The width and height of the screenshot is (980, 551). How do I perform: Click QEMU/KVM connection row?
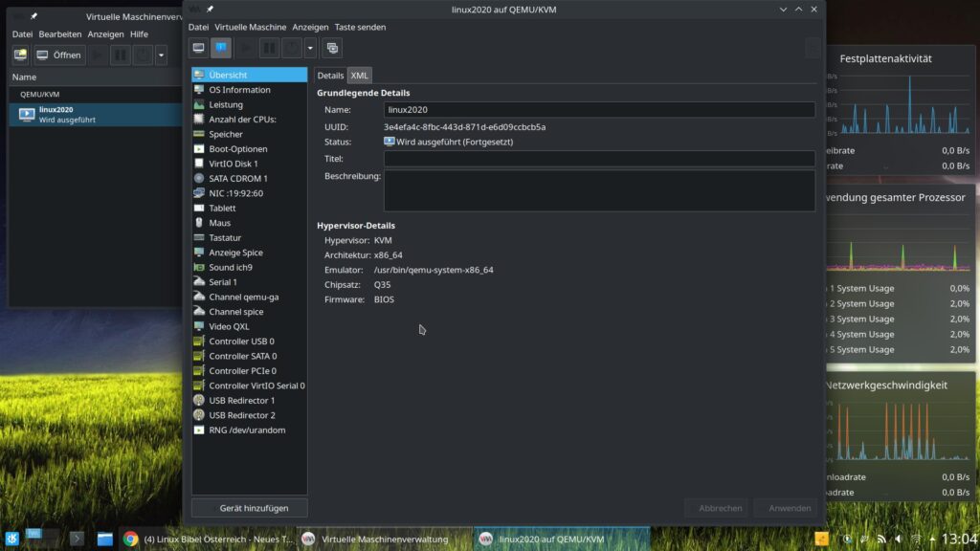[96, 94]
